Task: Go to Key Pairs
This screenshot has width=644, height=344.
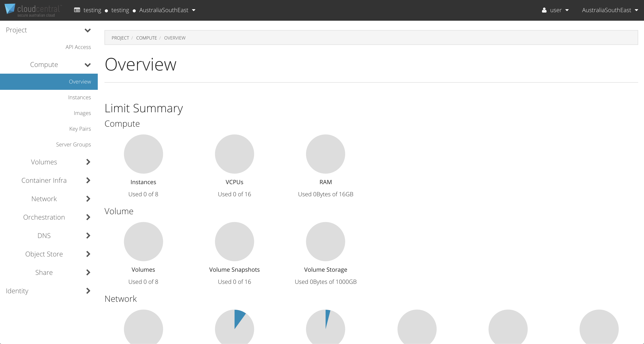Action: coord(80,128)
